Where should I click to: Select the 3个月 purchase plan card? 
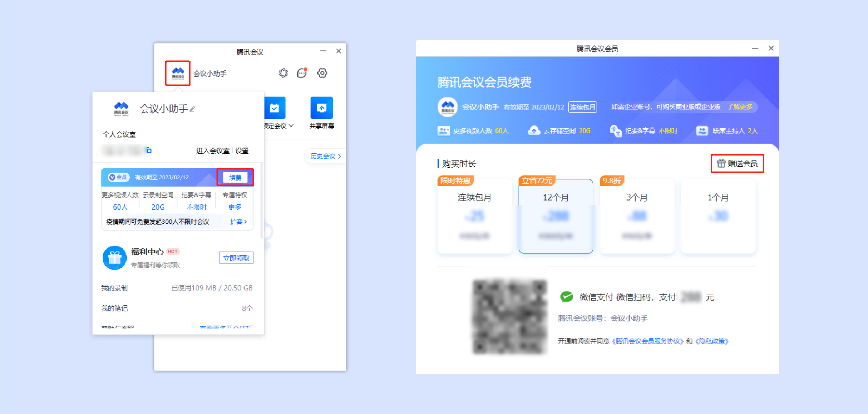point(637,216)
